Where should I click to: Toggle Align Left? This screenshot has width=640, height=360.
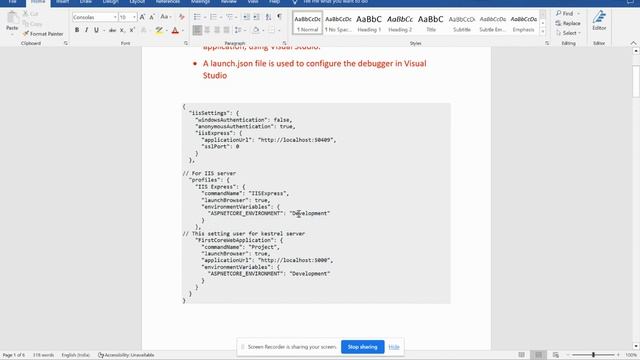(197, 30)
